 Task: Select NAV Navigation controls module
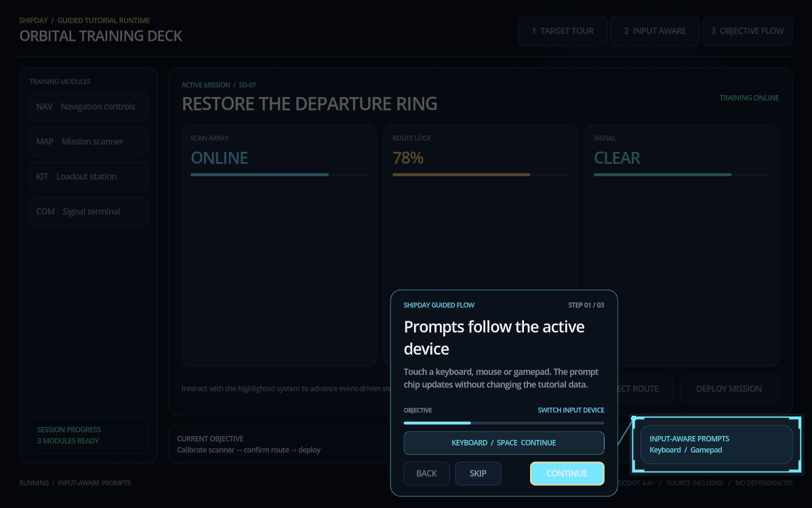coord(89,106)
